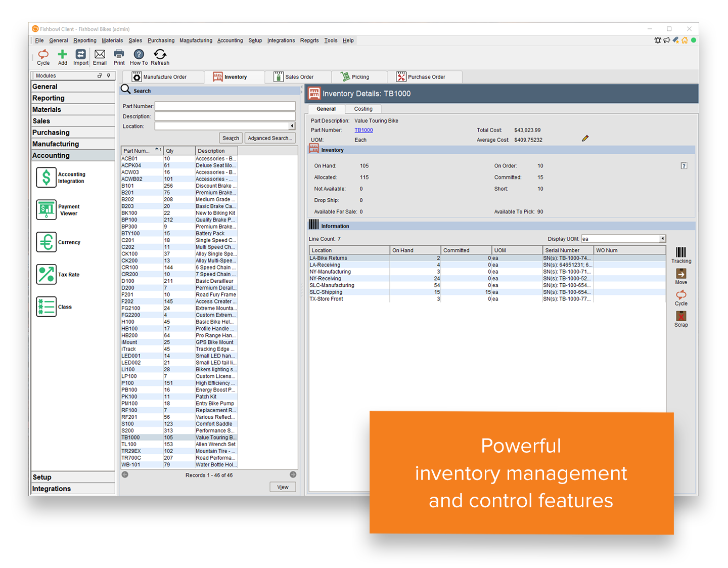Open the Display UOM dropdown
This screenshot has height=568, width=728.
(x=662, y=238)
